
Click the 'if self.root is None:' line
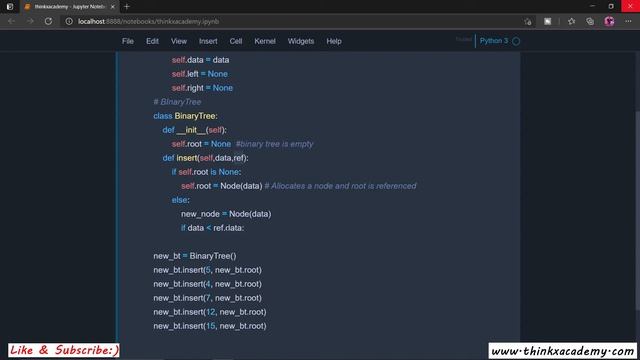tap(206, 172)
